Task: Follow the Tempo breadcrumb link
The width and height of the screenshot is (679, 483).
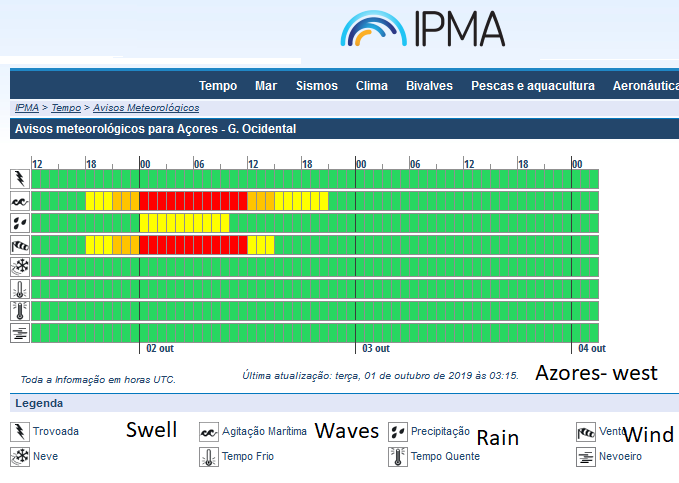Action: (66, 108)
